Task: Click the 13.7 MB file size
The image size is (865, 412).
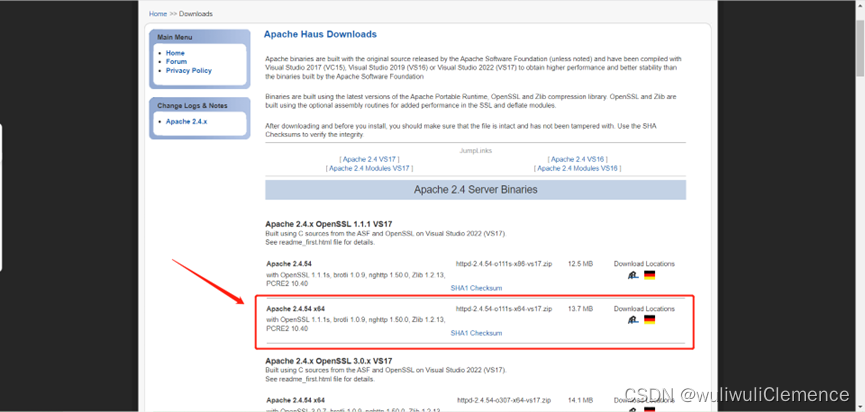Action: [580, 309]
